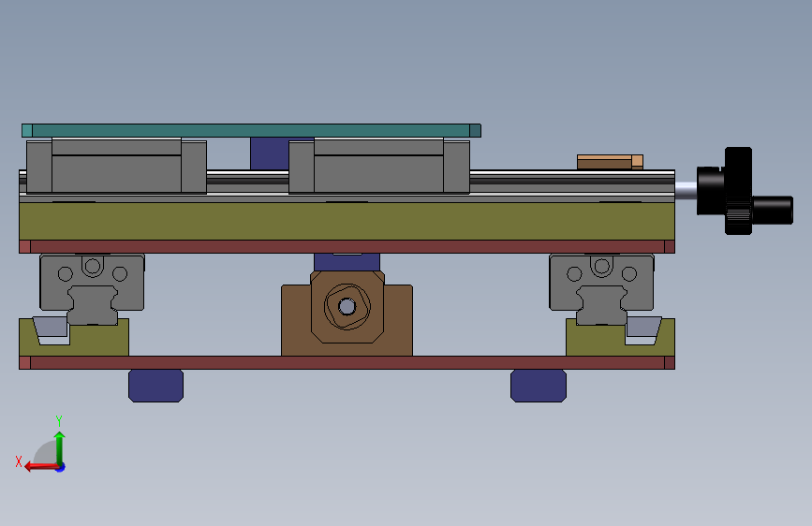Viewport: 812px width, 526px height.
Task: Select the upper maroon plate
Action: pyautogui.click(x=347, y=246)
